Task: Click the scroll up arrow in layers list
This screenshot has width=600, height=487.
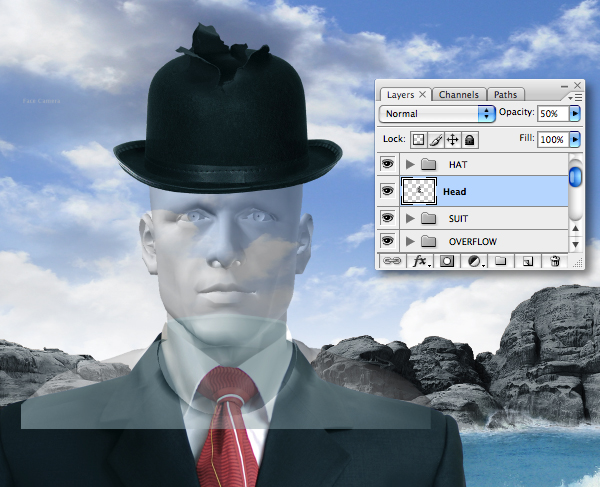Action: coord(575,229)
